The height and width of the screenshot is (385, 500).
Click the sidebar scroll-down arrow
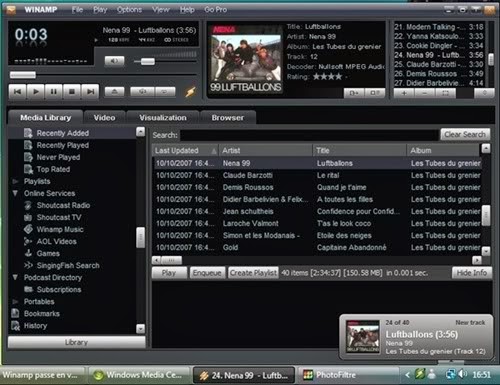coord(141,329)
